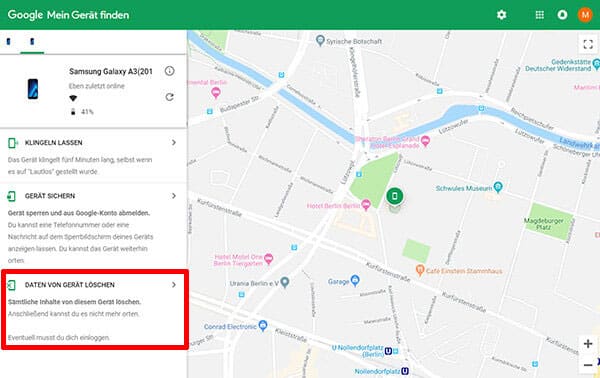The height and width of the screenshot is (378, 600).
Task: Choose DATEN VON GERÄT LÖSCHEN option
Action: (x=70, y=285)
